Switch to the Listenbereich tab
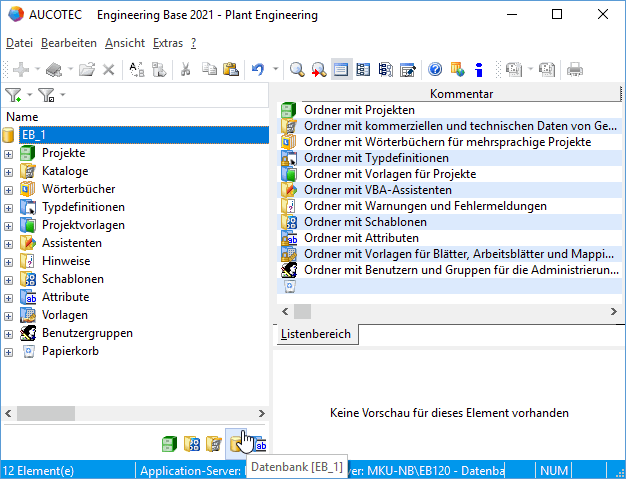The height and width of the screenshot is (479, 626). pyautogui.click(x=315, y=335)
